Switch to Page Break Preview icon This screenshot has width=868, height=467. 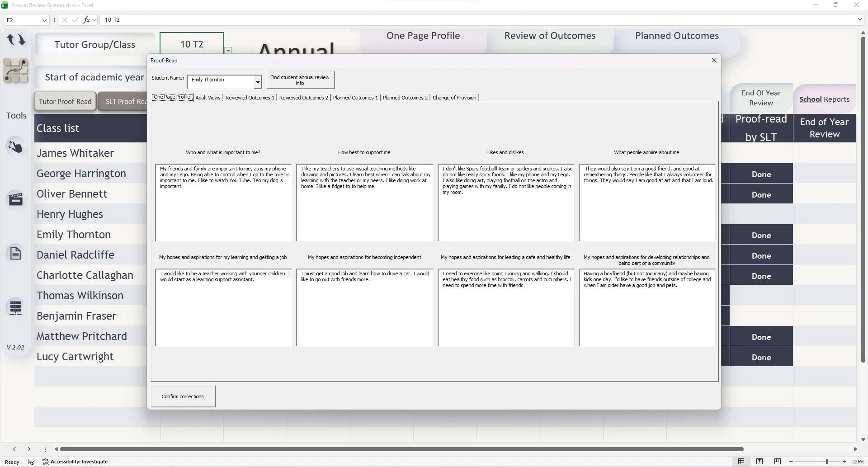778,462
